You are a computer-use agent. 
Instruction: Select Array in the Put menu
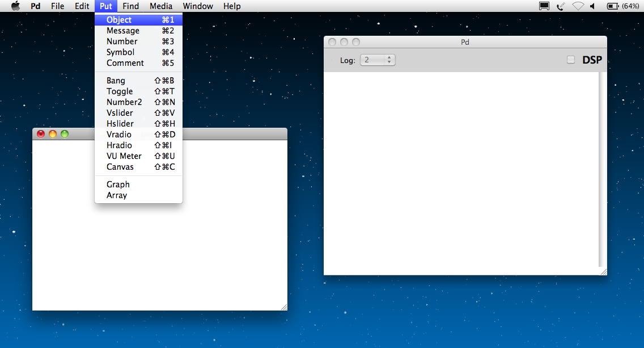pyautogui.click(x=138, y=195)
